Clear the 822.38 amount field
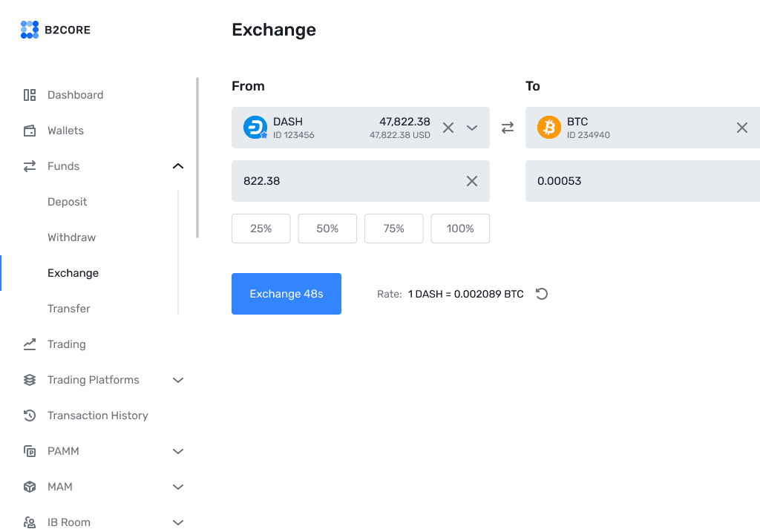Viewport: 760px width, 532px height. (472, 181)
